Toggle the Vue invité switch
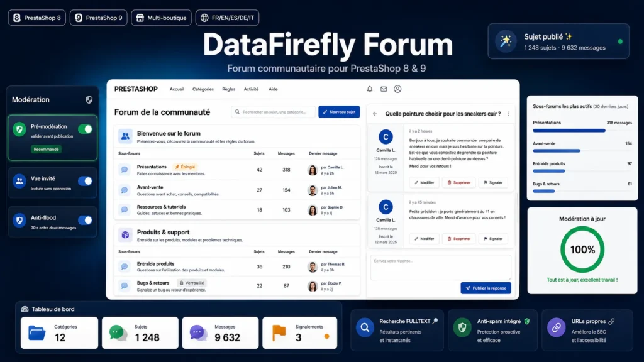644x362 pixels. [x=86, y=181]
